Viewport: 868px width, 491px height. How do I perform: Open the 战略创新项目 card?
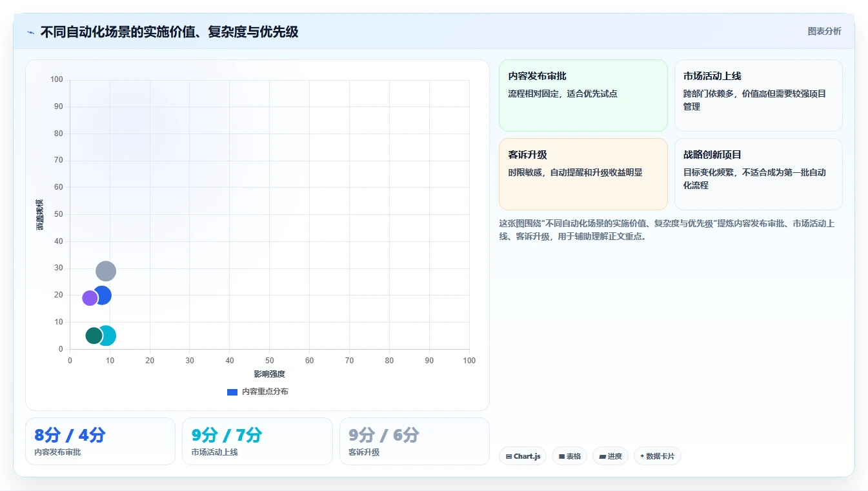[x=758, y=174]
